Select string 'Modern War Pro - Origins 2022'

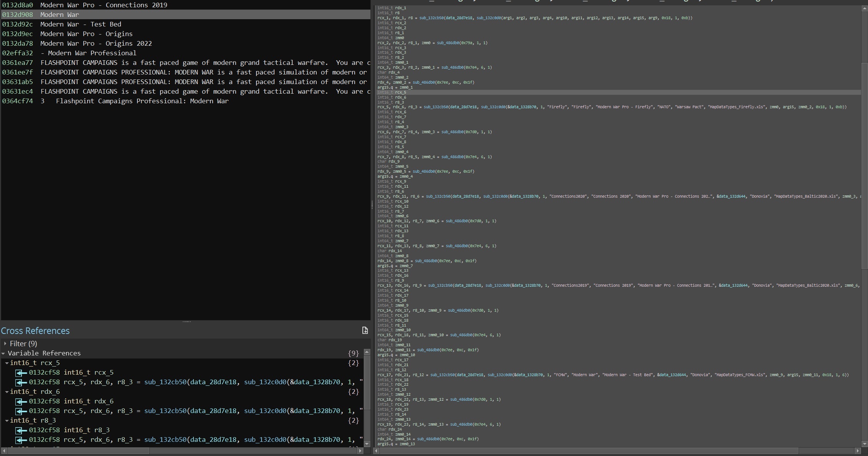96,43
